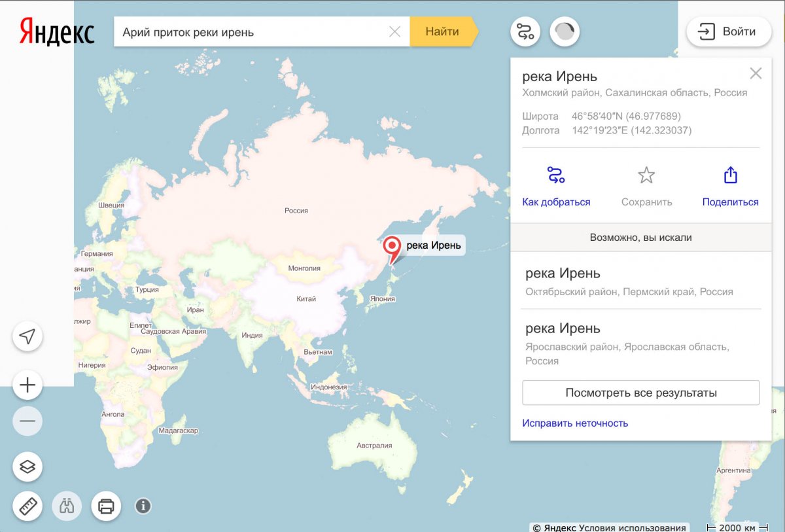Viewport: 785px width, 532px height.
Task: Click the Германия label on the map
Action: tap(97, 254)
